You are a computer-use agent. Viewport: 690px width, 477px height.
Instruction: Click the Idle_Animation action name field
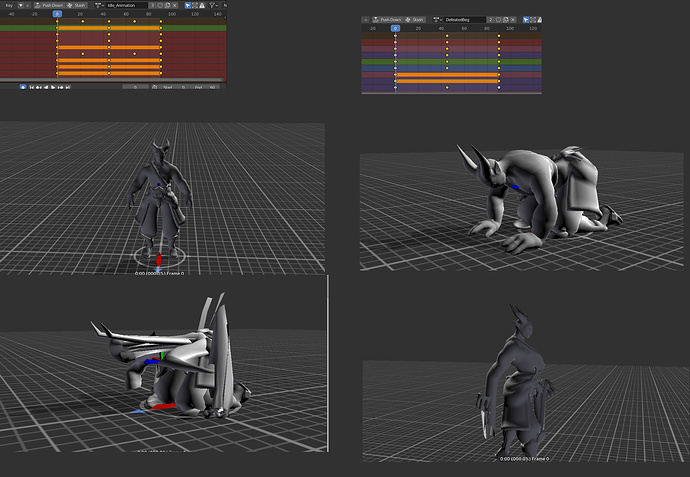click(x=127, y=5)
